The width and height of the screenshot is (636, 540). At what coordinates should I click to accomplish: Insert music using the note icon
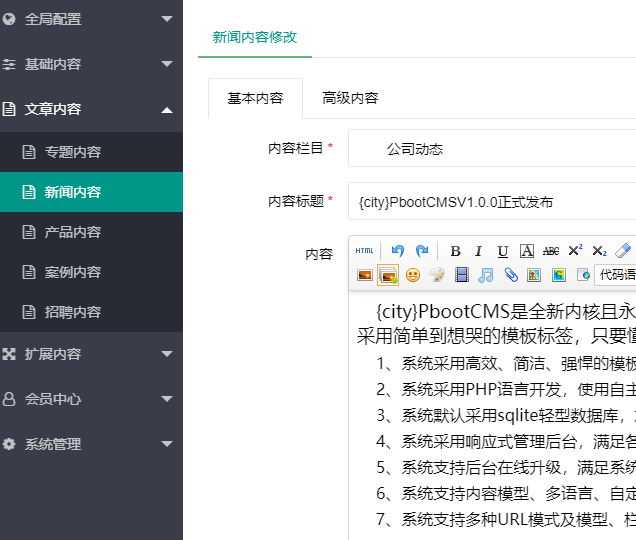[x=486, y=274]
